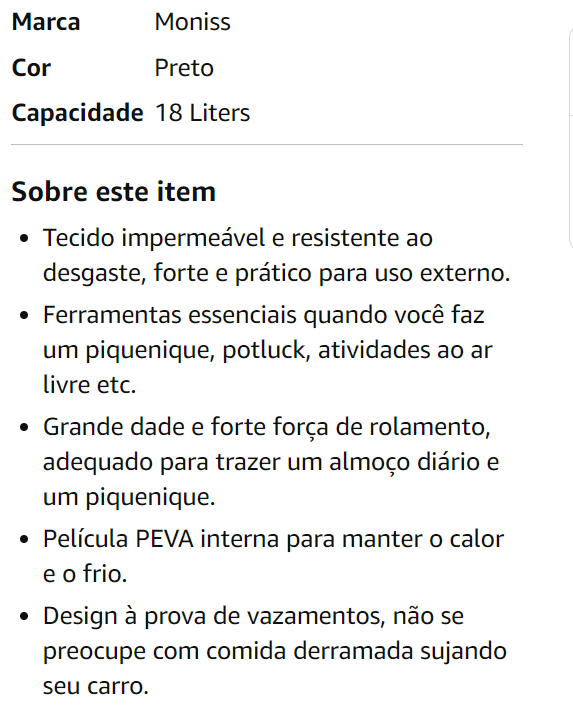Click the 'Design à prova de vazamentos' bullet

[274, 651]
